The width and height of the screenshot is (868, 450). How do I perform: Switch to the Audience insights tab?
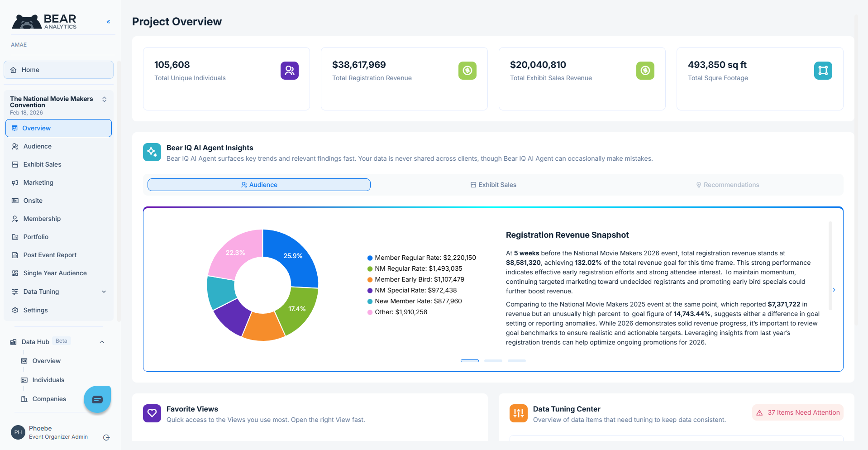(x=259, y=185)
